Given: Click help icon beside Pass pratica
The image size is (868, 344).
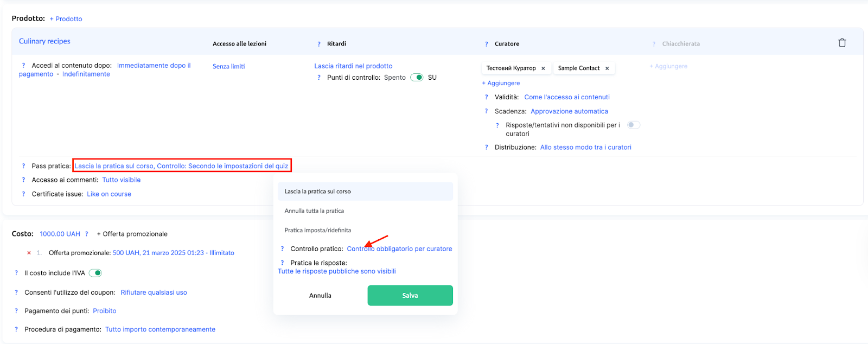Looking at the screenshot, I should 23,166.
